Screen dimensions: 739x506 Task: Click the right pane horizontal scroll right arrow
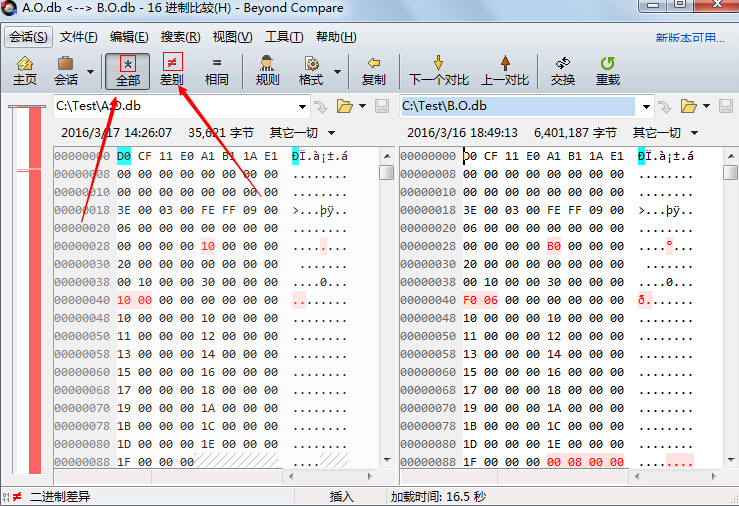(x=714, y=476)
